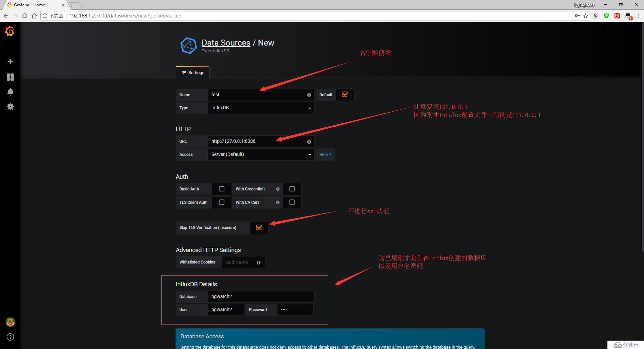Click the Name input field with test

click(261, 95)
